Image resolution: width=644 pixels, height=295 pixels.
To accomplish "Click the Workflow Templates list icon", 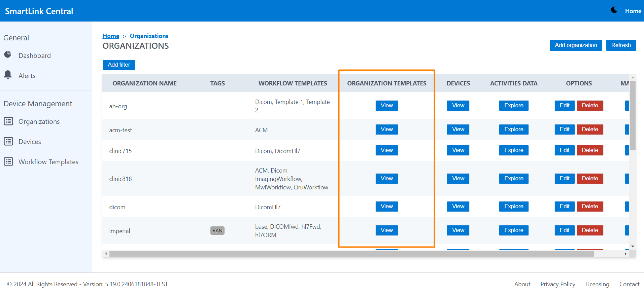I will (8, 161).
